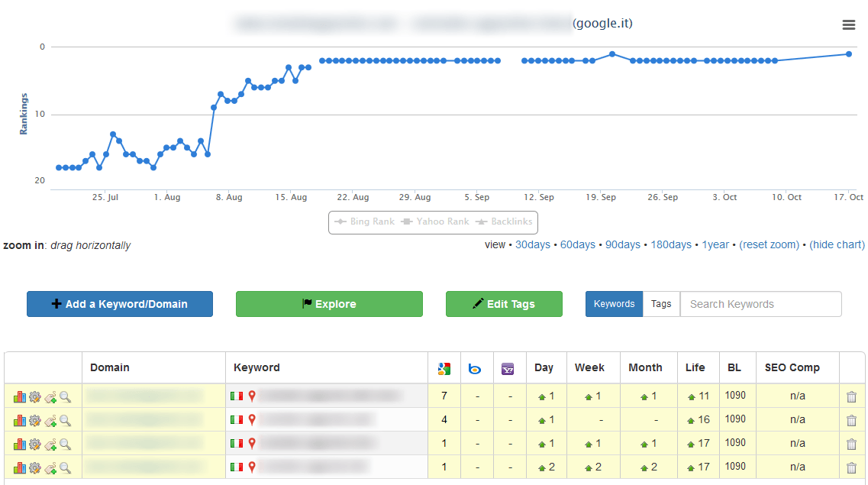Sort by Yahoo rank column icon
Viewport: 868px width, 485px height.
point(508,369)
